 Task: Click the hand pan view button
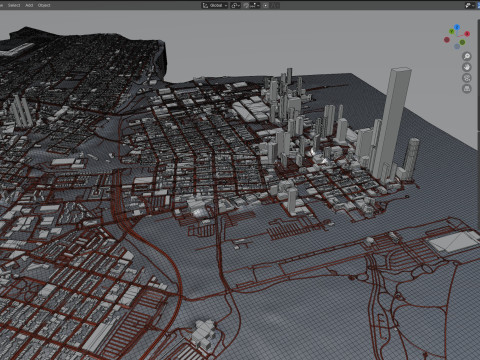(467, 67)
